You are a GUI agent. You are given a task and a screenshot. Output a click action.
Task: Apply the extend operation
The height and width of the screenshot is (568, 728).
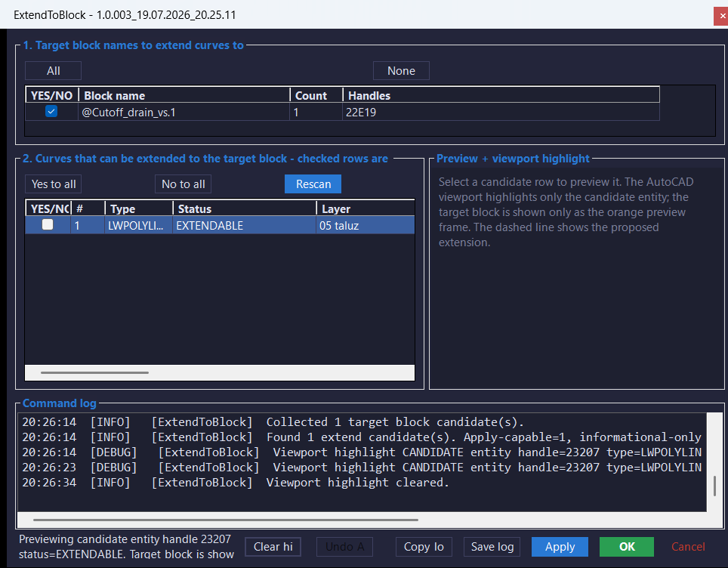[x=560, y=547]
